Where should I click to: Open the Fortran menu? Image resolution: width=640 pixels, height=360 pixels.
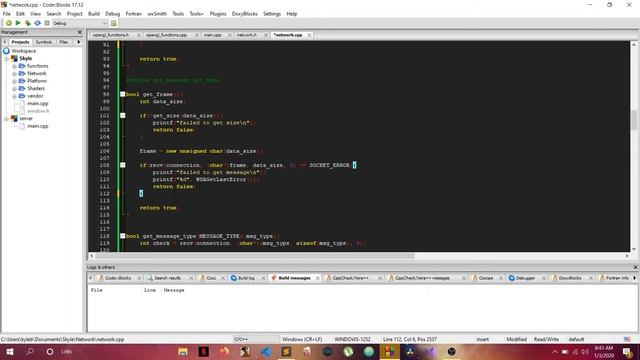point(133,13)
